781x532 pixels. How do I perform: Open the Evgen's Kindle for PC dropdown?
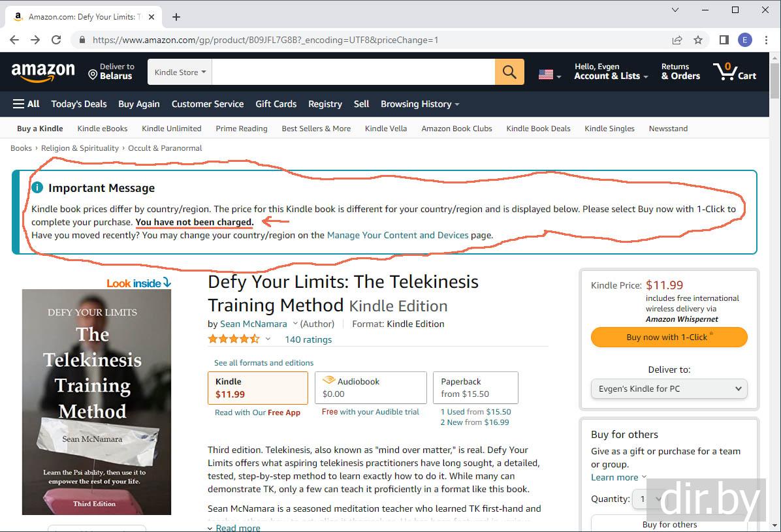(x=669, y=388)
